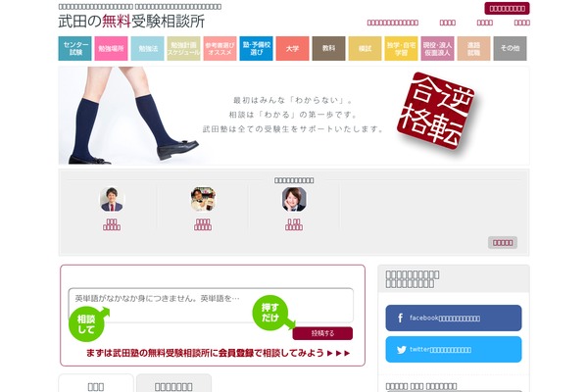Switch to the gray inactive tab below the question box
This screenshot has height=392, width=588.
coord(173,383)
